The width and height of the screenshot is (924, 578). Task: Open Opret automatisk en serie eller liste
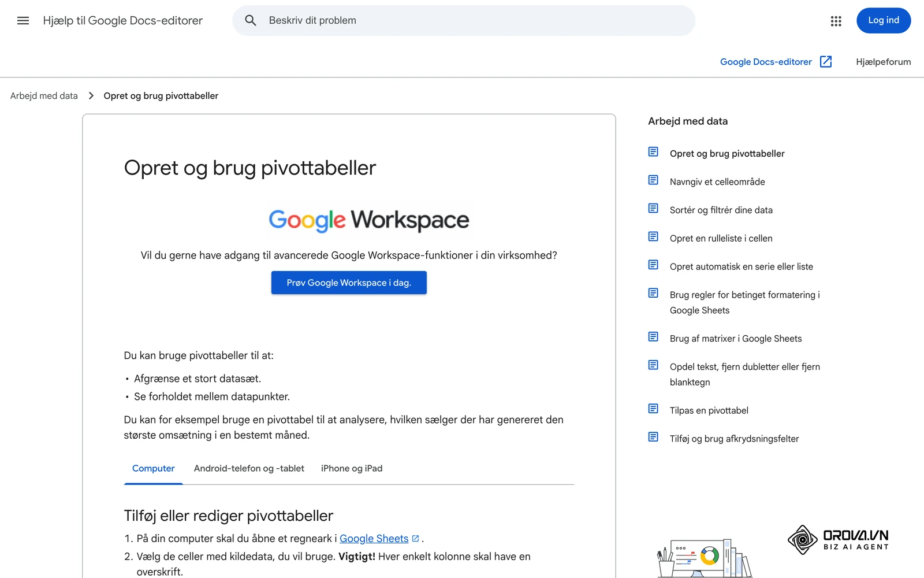point(741,266)
